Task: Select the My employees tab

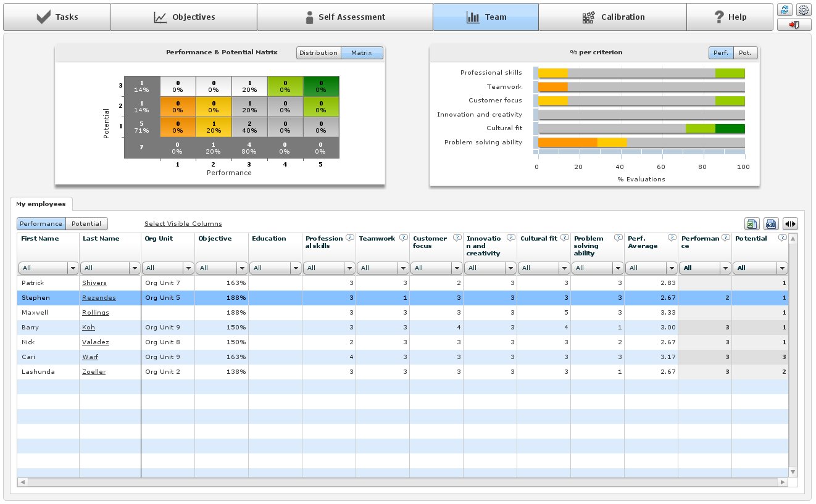Action: pos(41,204)
